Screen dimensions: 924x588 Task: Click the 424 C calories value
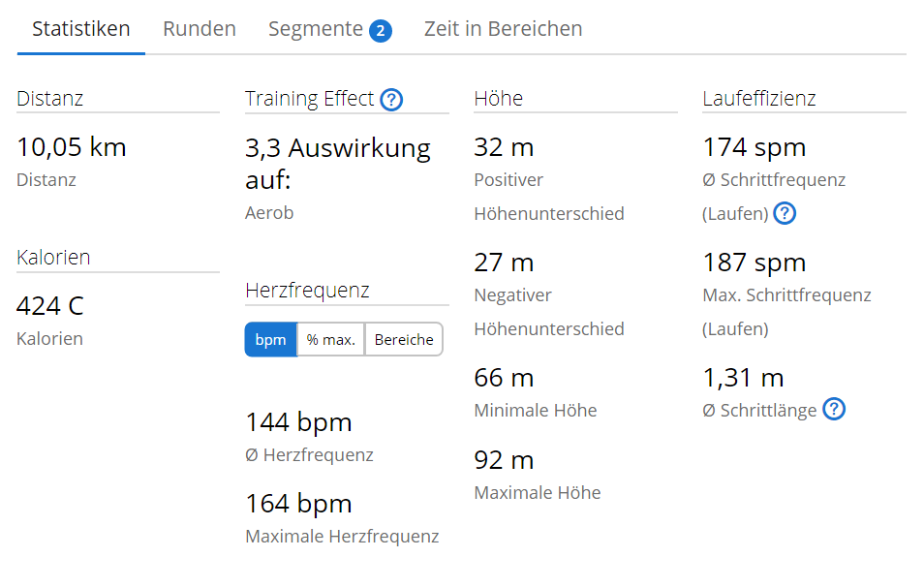[50, 306]
